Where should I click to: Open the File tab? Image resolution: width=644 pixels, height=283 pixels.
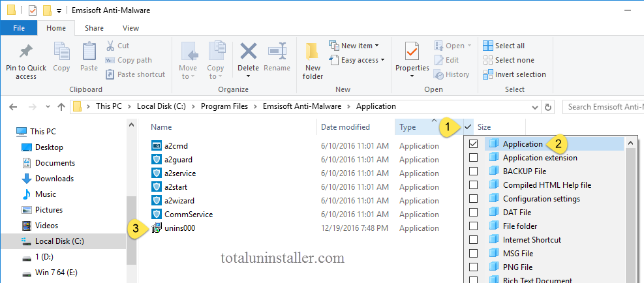[x=19, y=28]
